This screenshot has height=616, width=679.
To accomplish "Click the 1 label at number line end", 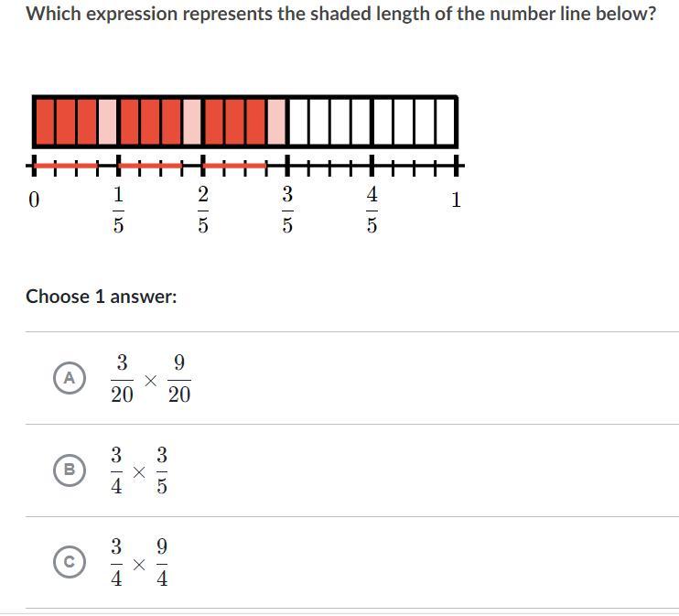I will coord(457,200).
